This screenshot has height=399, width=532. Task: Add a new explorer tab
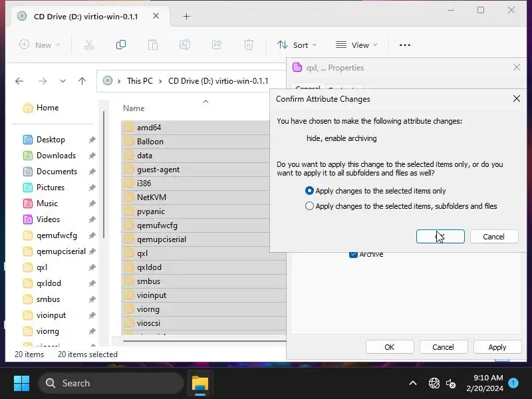tap(186, 16)
